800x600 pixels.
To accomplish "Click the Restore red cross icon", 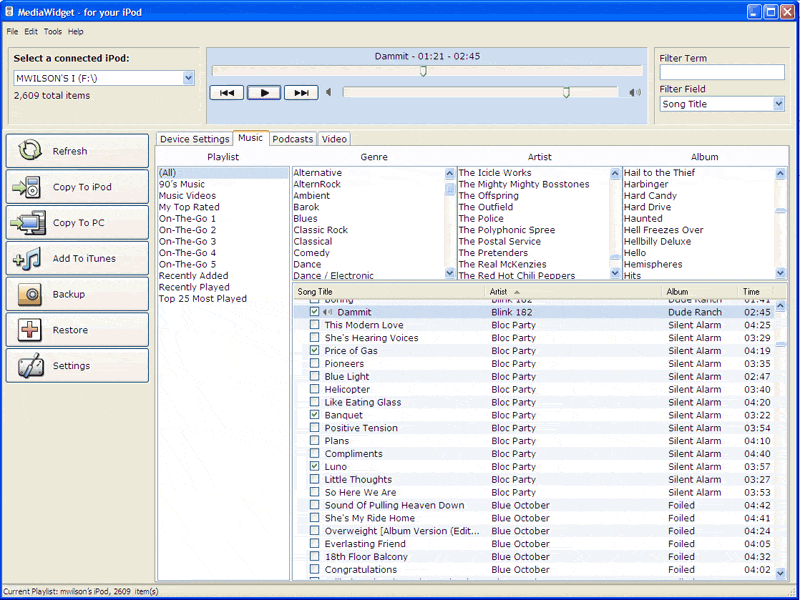I will (30, 330).
